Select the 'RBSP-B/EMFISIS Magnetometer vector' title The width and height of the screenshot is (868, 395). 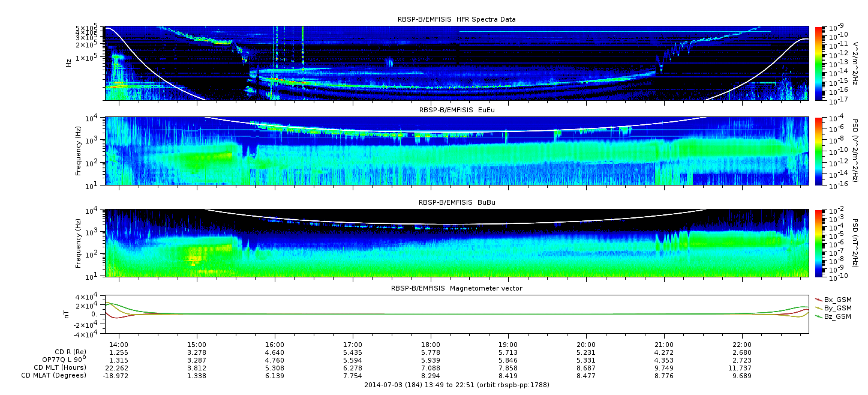(x=456, y=288)
